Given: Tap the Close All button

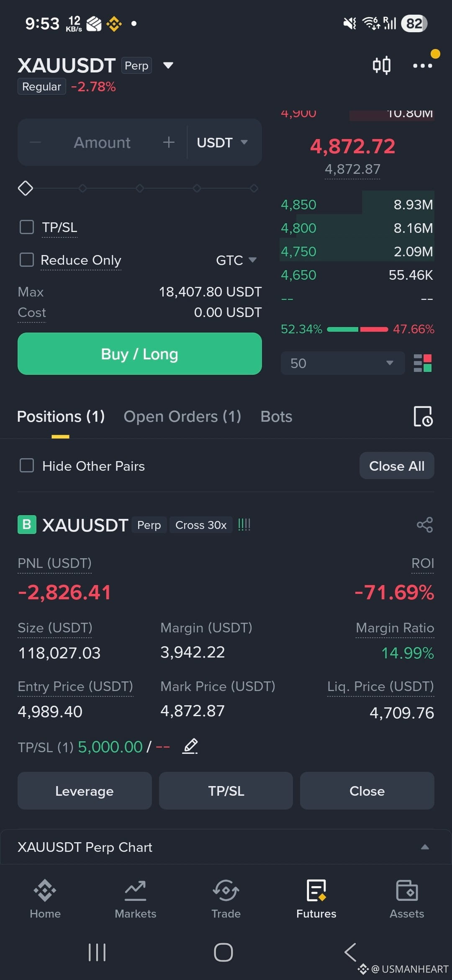Looking at the screenshot, I should [397, 466].
